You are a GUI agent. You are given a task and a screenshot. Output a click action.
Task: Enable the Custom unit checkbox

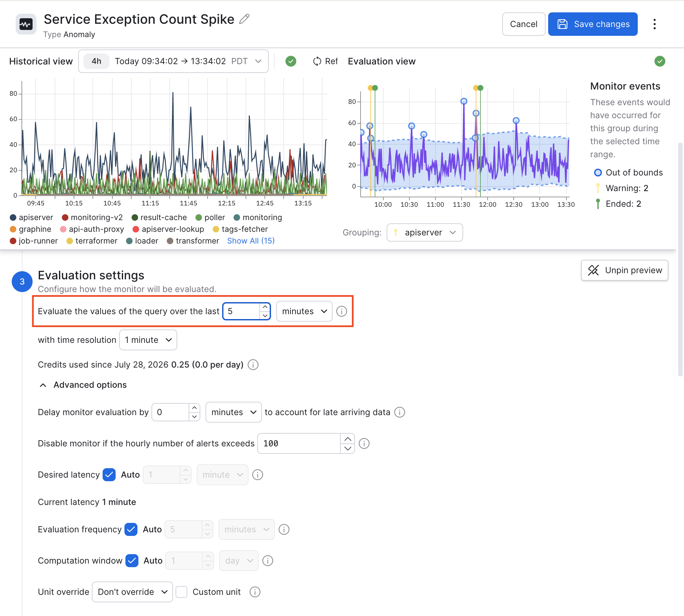pyautogui.click(x=181, y=592)
